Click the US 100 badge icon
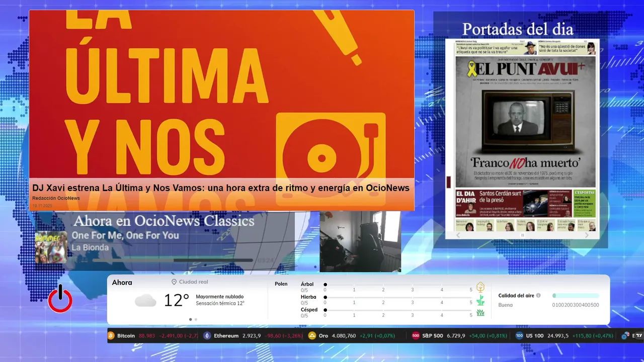Image resolution: width=644 pixels, height=362 pixels. (519, 335)
